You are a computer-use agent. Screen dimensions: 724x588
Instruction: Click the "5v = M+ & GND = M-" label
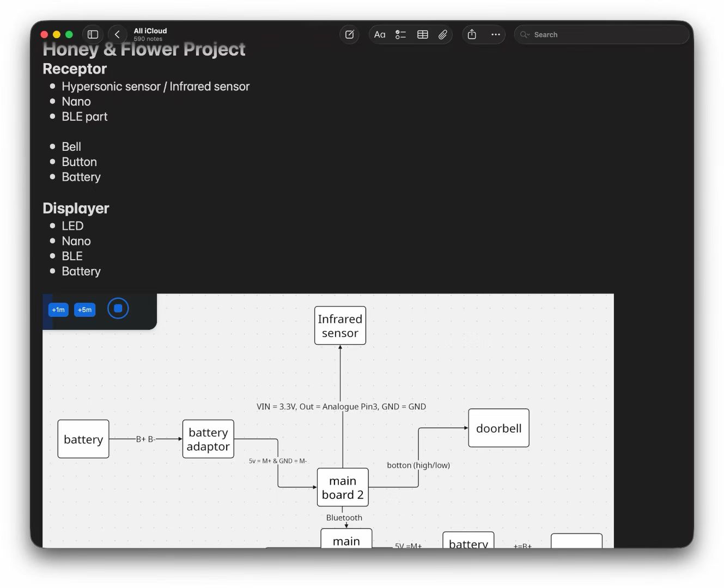278,461
